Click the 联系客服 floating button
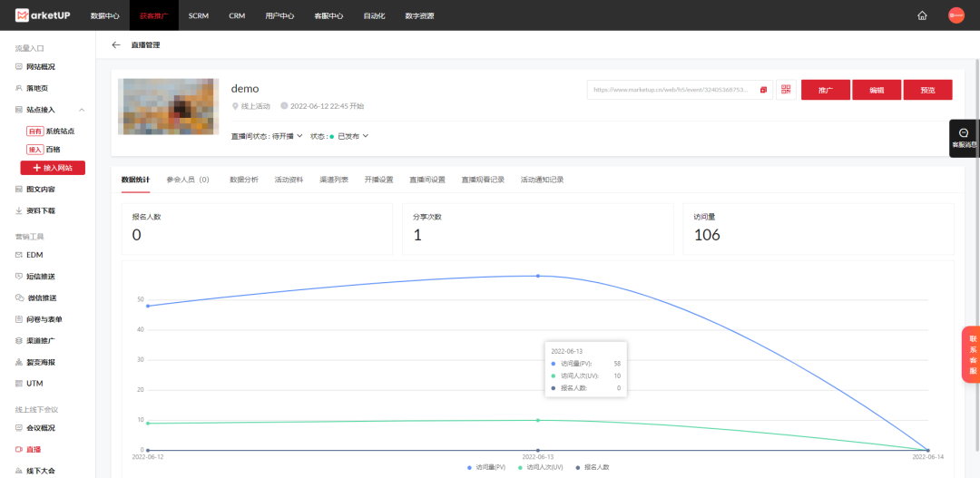This screenshot has height=478, width=980. pos(972,354)
